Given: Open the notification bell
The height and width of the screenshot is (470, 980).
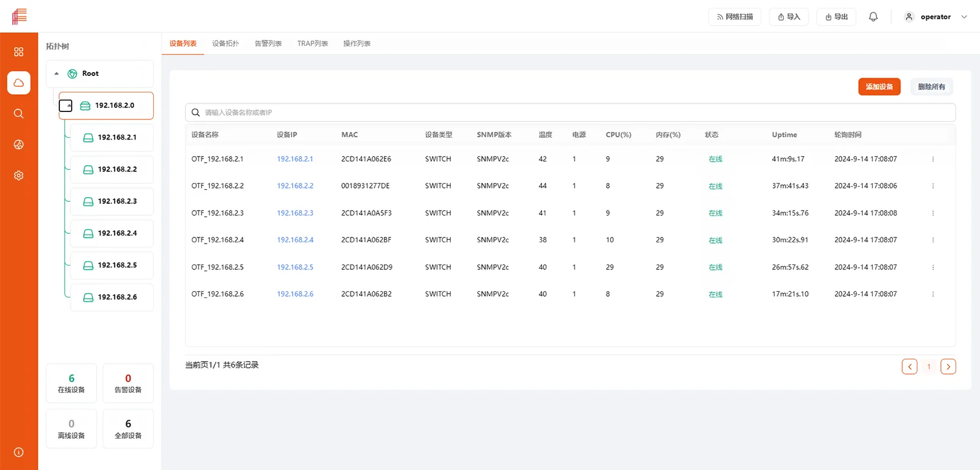Looking at the screenshot, I should pos(873,17).
